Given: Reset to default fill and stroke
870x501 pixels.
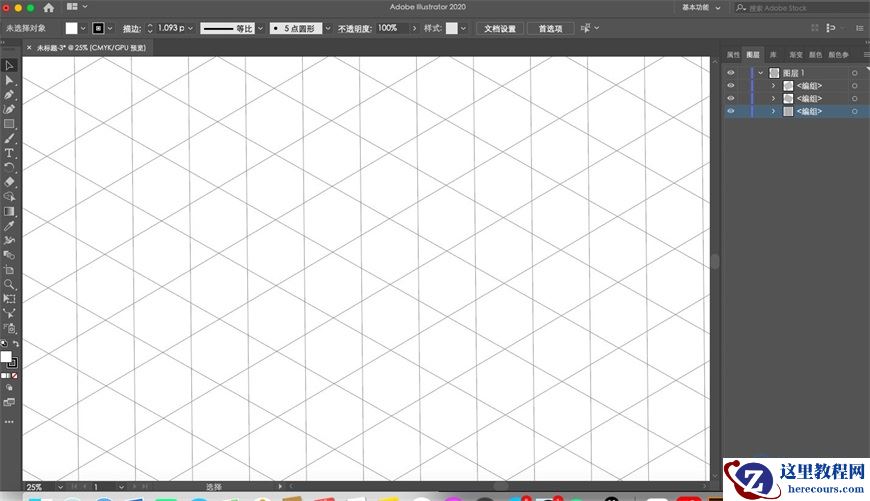Looking at the screenshot, I should 4,344.
